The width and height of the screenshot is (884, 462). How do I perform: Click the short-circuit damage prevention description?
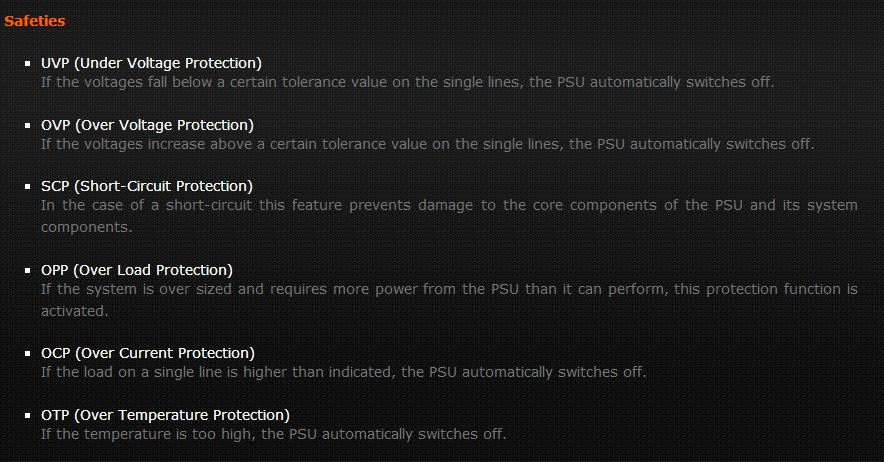click(x=449, y=205)
